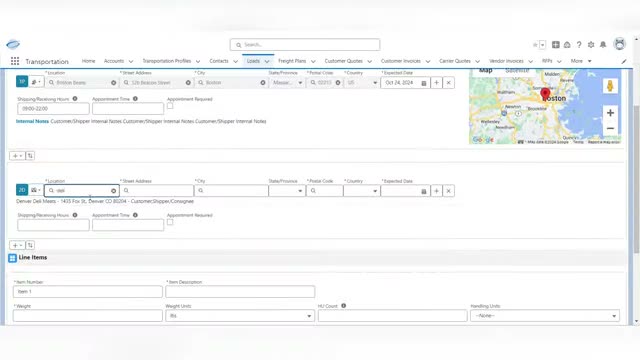Open the App Launcher grid icon

[15, 61]
